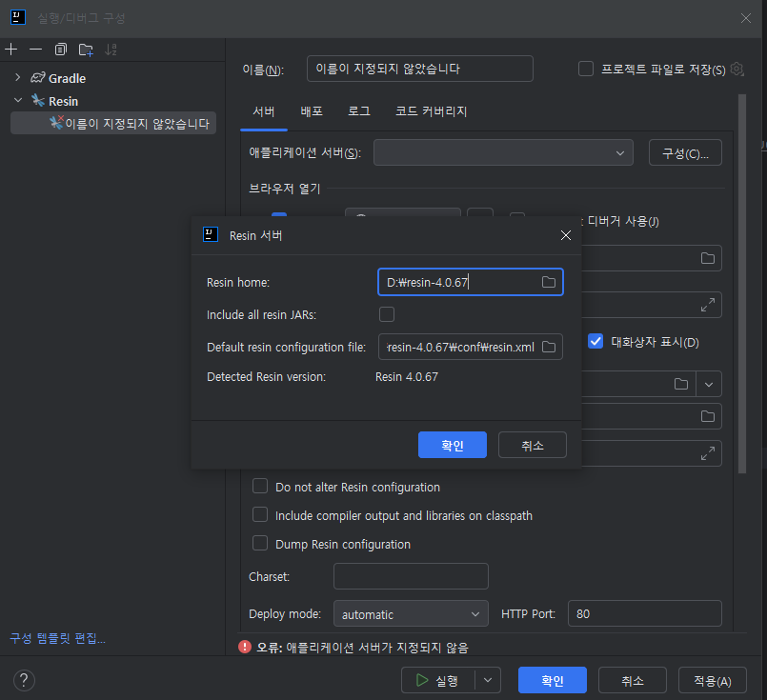Confirm Resin server dialog with 확인

452,445
